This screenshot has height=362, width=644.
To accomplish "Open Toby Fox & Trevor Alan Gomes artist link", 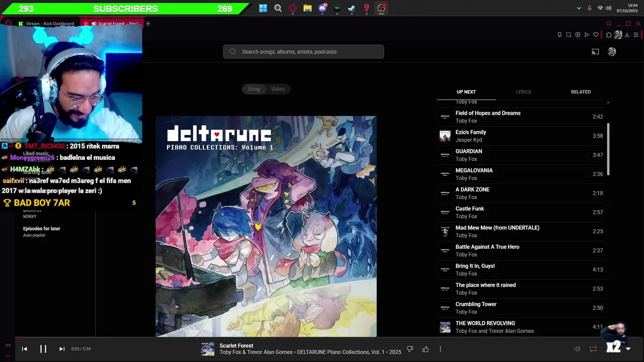I will pyautogui.click(x=256, y=352).
